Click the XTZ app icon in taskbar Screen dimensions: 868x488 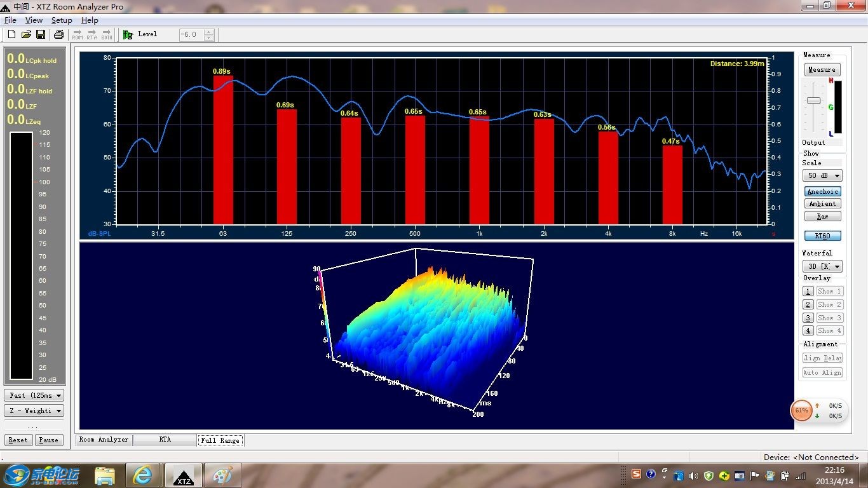[x=184, y=475]
